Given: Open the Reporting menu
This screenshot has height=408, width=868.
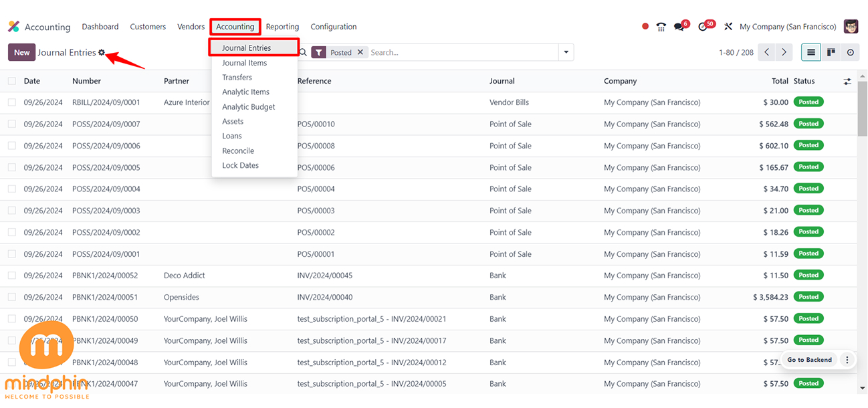Looking at the screenshot, I should point(282,27).
